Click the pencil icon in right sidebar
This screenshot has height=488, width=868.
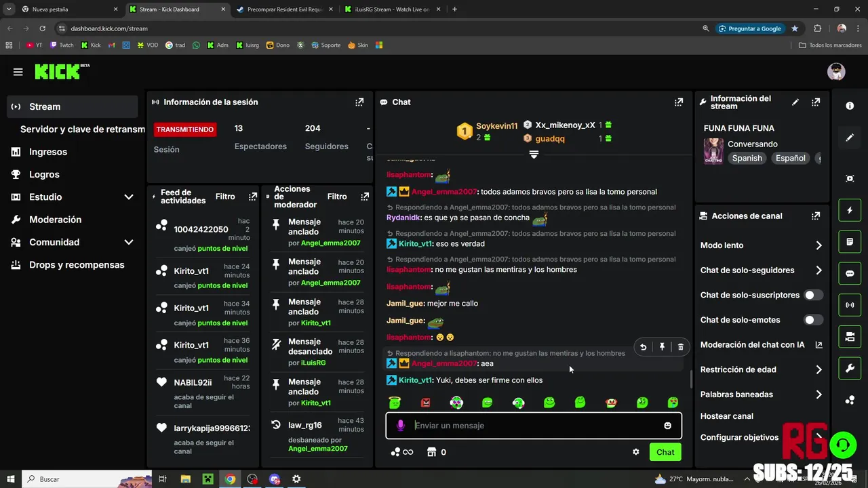850,138
